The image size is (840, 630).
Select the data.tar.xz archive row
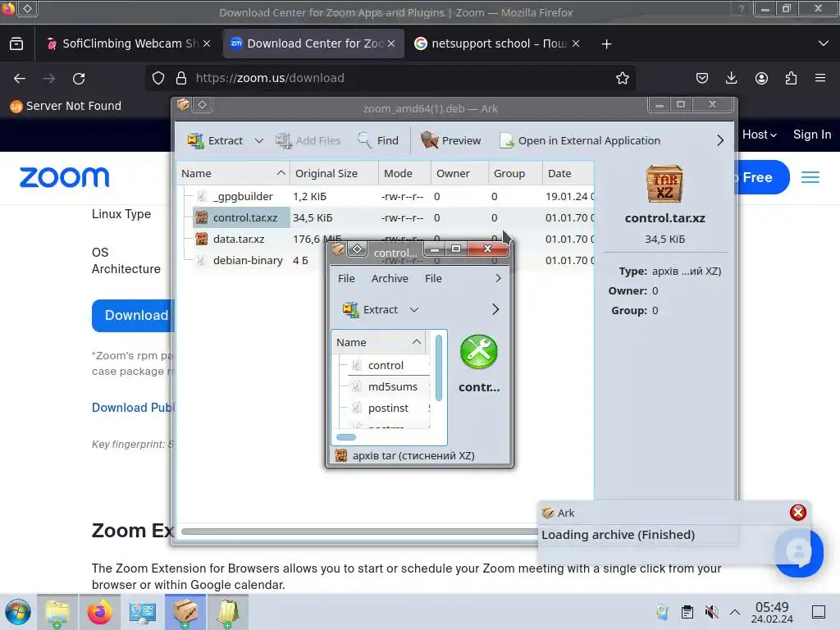click(386, 239)
